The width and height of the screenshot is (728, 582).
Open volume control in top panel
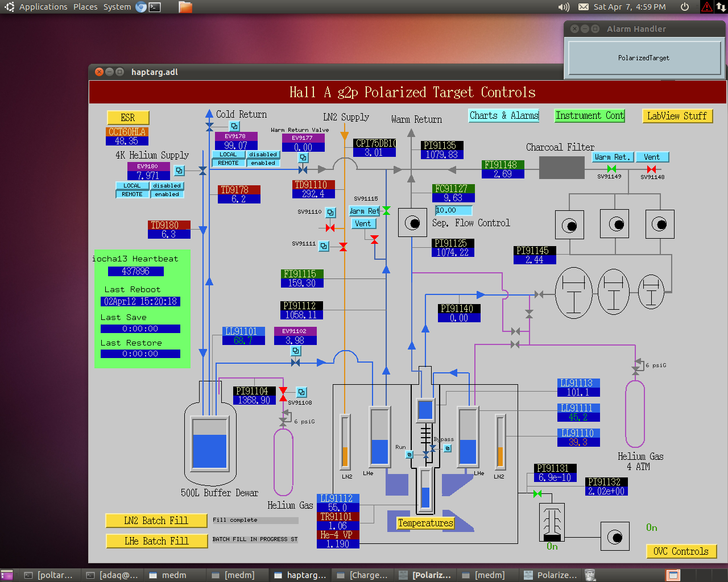coord(564,7)
